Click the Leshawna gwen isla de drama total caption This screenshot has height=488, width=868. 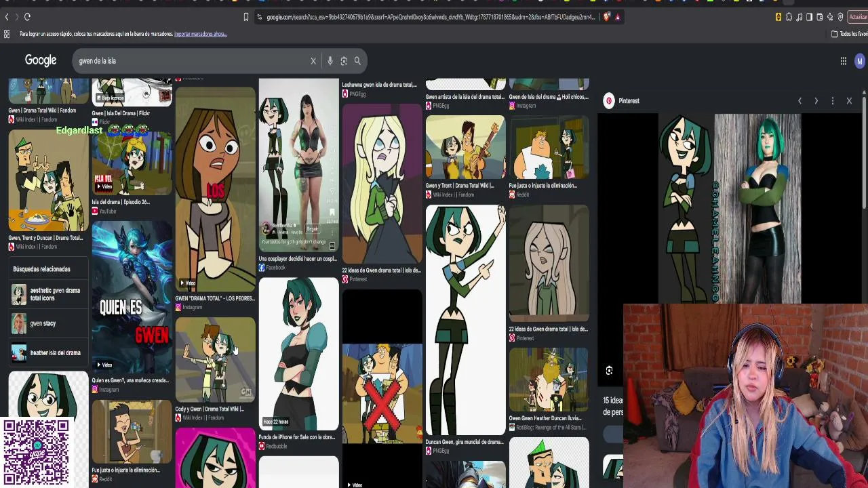[380, 85]
